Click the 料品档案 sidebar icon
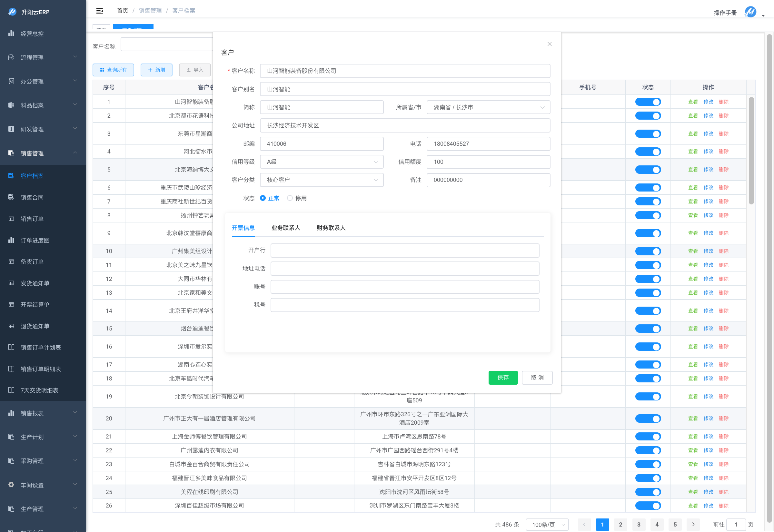774x532 pixels. pyautogui.click(x=11, y=105)
